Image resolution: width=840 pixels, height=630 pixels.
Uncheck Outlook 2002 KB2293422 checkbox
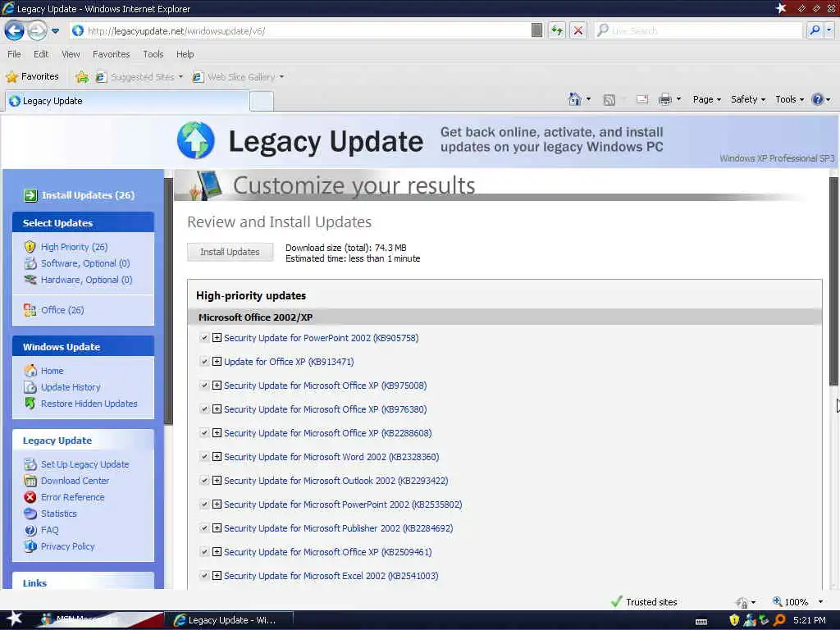[204, 481]
